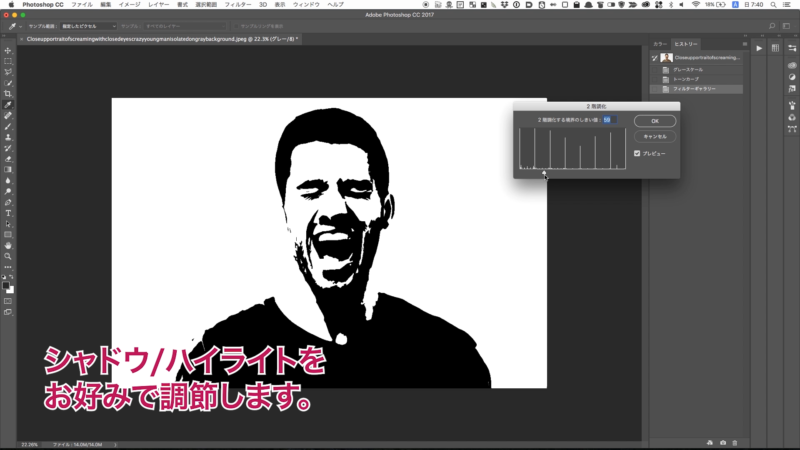Viewport: 800px width, 450px height.
Task: Select the Eraser tool
Action: pyautogui.click(x=8, y=159)
